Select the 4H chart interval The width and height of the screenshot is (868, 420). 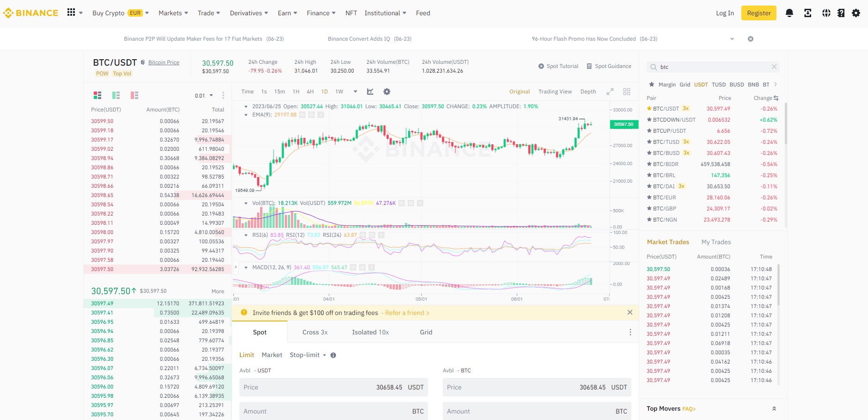pyautogui.click(x=310, y=92)
